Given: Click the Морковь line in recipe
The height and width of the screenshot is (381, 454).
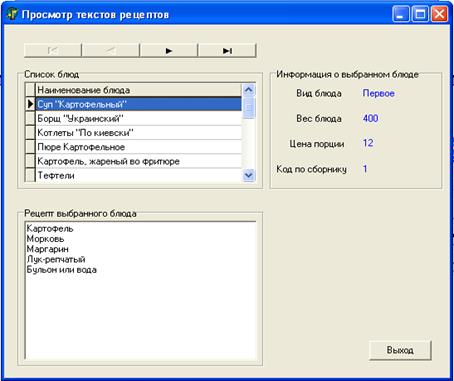Looking at the screenshot, I should [x=45, y=239].
